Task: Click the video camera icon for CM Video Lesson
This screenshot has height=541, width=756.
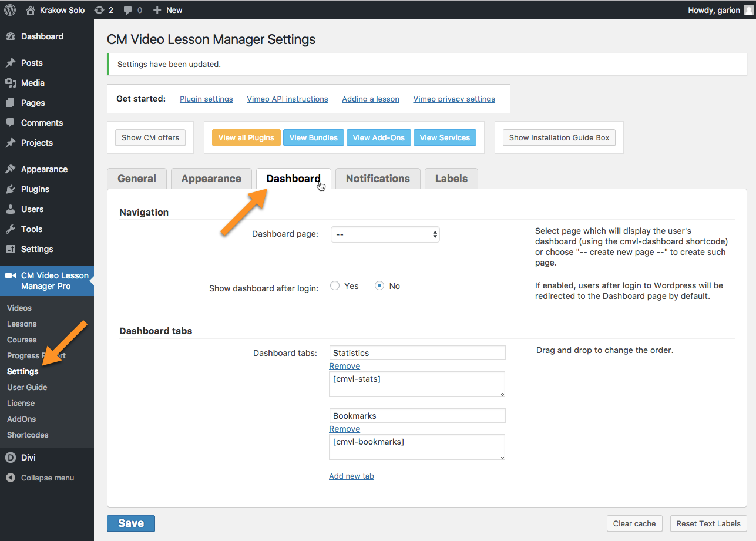Action: pos(11,275)
